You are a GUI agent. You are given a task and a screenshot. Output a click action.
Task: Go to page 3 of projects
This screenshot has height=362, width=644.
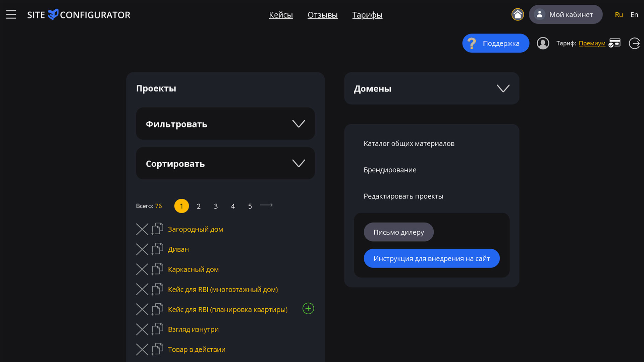[216, 206]
